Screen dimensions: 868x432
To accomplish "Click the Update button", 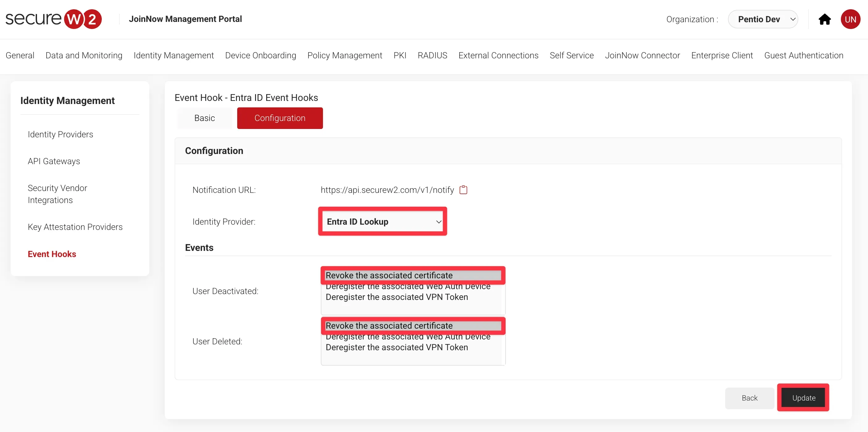I will [x=803, y=398].
